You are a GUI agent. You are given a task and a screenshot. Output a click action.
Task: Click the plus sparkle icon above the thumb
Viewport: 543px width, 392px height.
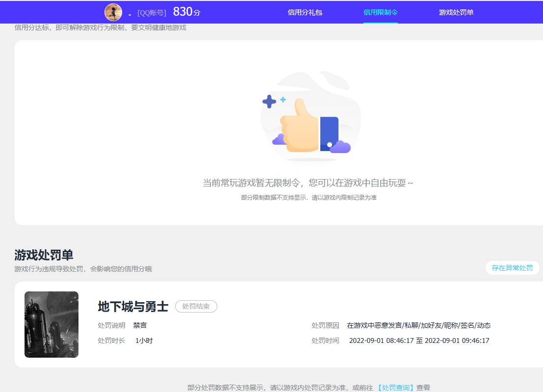(269, 102)
